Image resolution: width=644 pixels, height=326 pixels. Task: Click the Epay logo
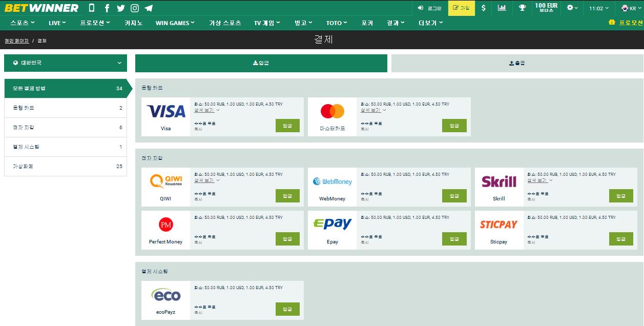click(333, 224)
